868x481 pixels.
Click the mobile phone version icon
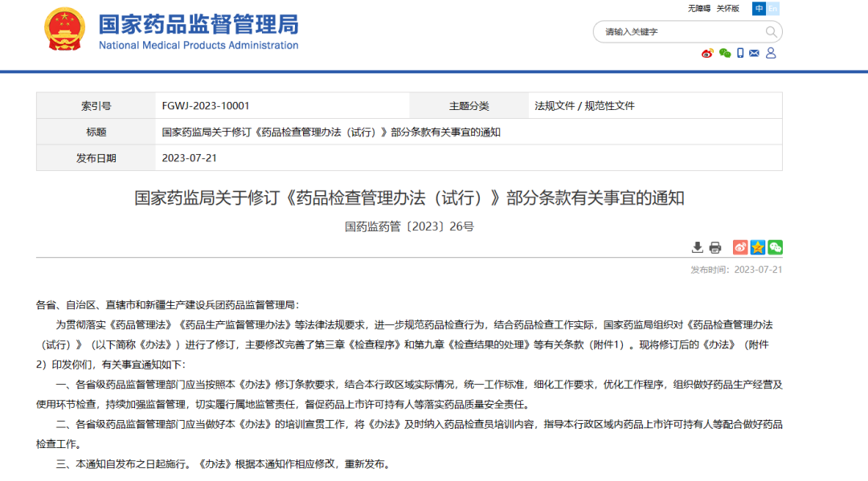tap(740, 53)
